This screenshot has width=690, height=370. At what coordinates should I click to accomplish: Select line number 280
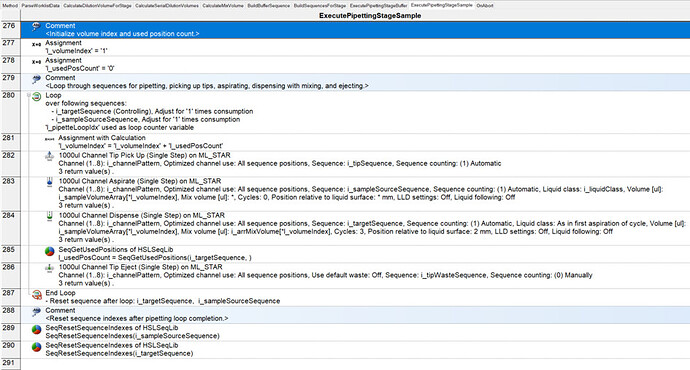(x=8, y=95)
